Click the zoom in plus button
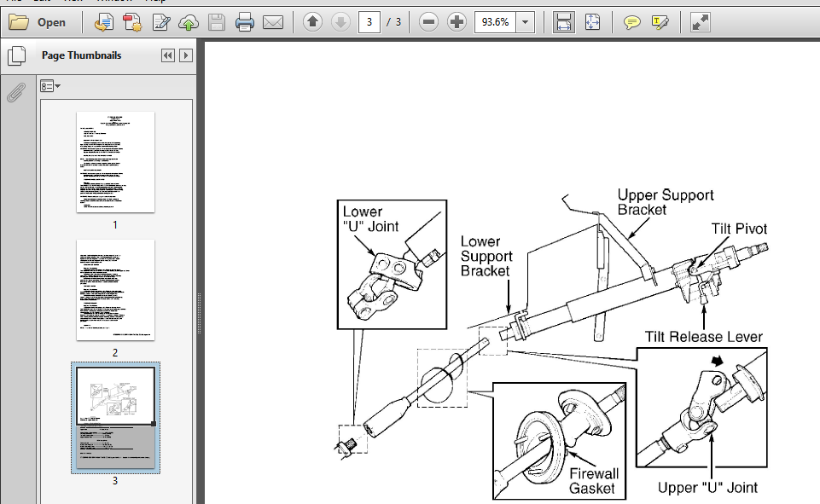The width and height of the screenshot is (820, 504). click(457, 22)
